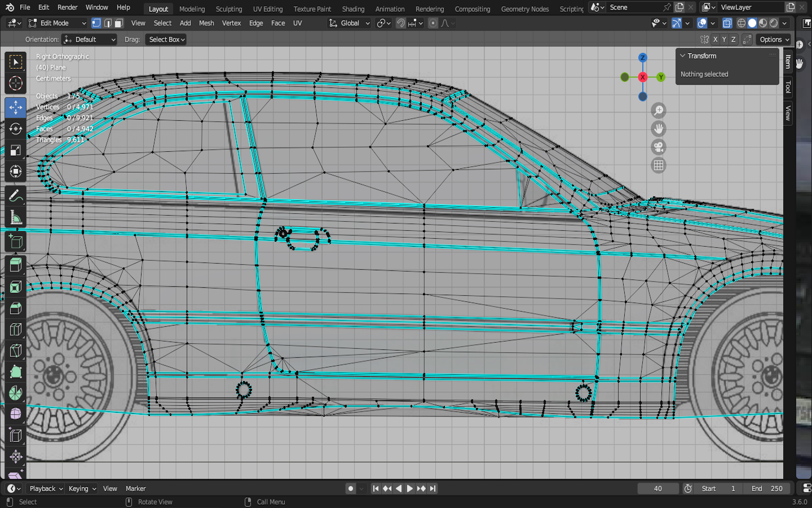812x508 pixels.
Task: Click the Options button
Action: [774, 40]
